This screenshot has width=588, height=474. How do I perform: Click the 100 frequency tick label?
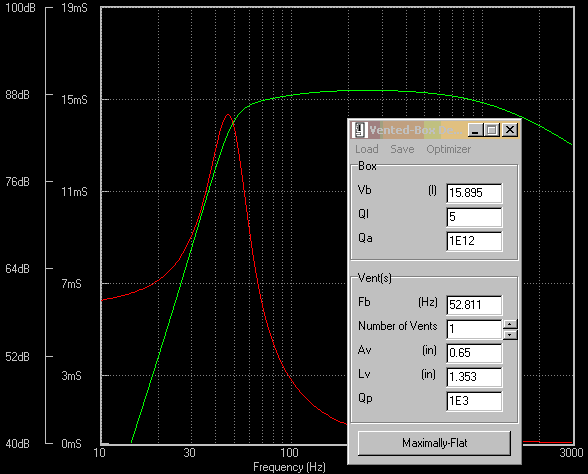pos(289,453)
